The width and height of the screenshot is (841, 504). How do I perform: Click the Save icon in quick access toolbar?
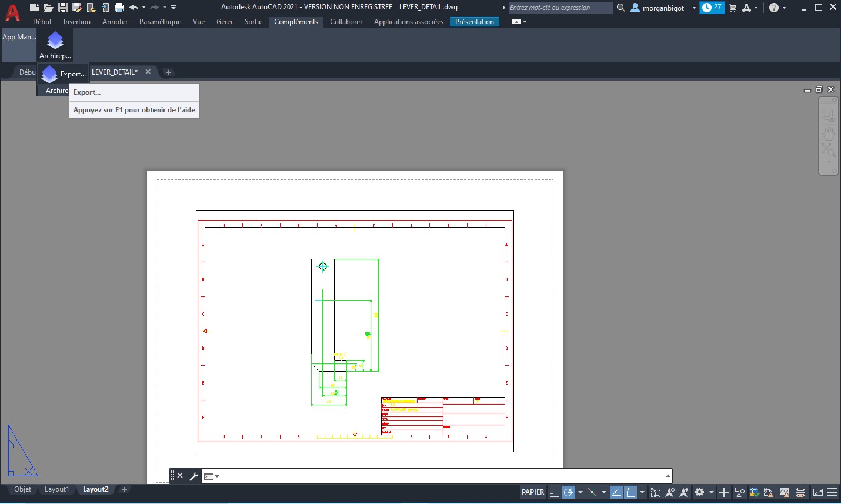(63, 8)
